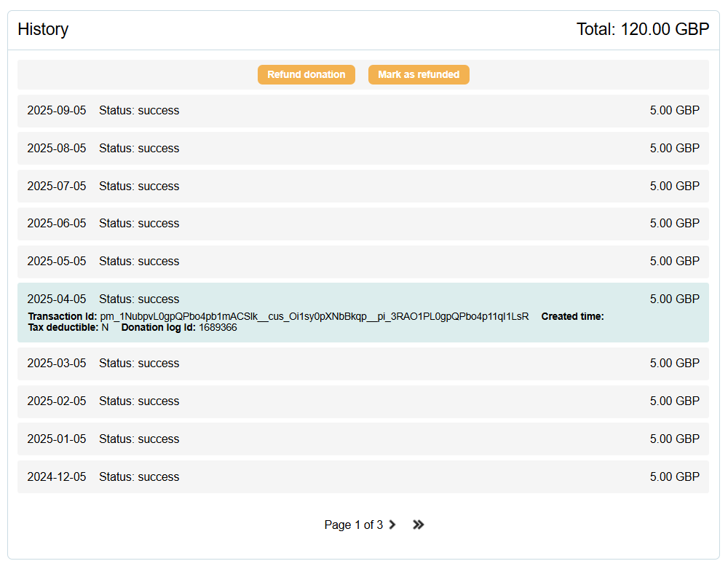Viewport: 728px width, 569px height.
Task: Expand the 2025-09-05 donation row
Action: (x=363, y=111)
